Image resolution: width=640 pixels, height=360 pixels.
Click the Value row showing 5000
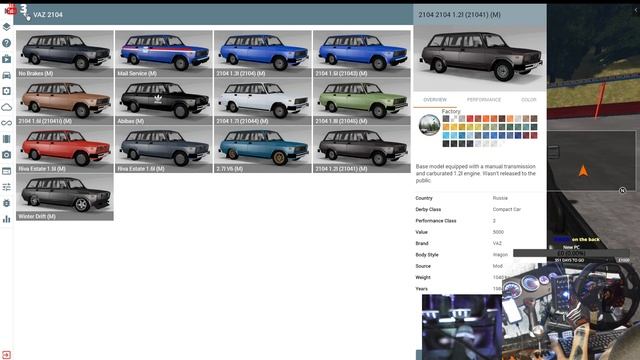click(480, 232)
